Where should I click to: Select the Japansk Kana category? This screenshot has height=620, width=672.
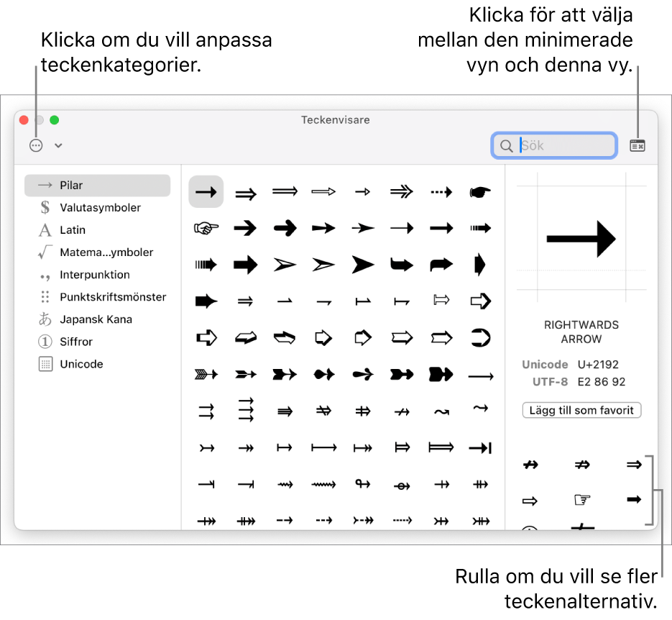[97, 319]
